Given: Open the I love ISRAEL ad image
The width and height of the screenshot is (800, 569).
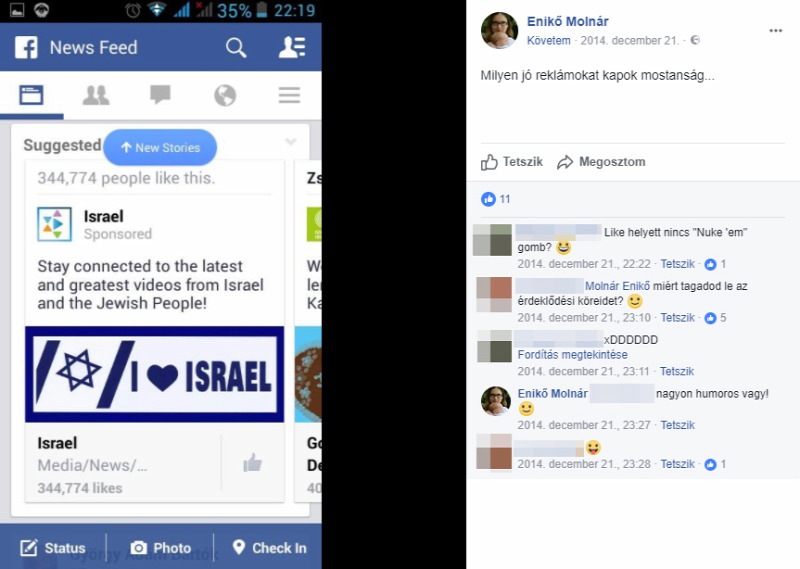Looking at the screenshot, I should point(155,375).
